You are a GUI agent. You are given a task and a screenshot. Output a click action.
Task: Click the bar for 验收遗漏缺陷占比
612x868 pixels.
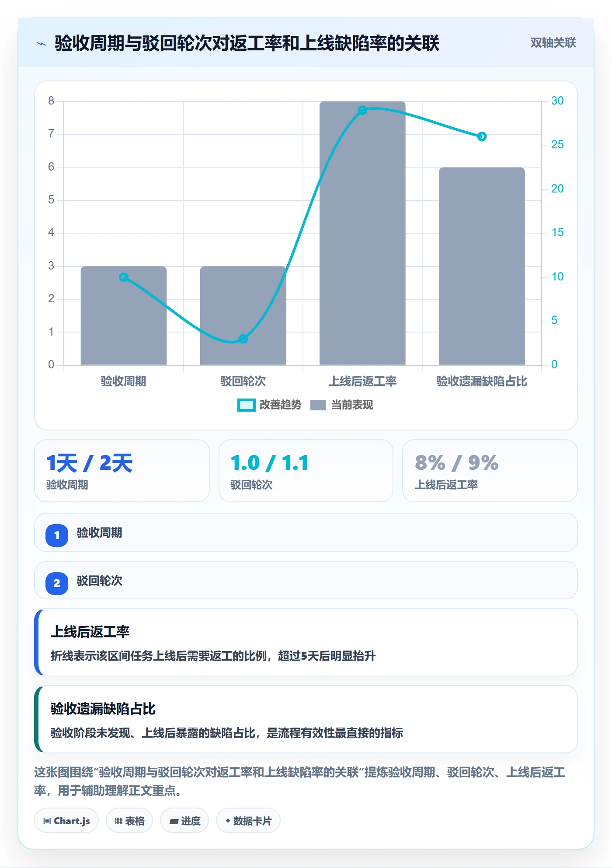pyautogui.click(x=482, y=266)
